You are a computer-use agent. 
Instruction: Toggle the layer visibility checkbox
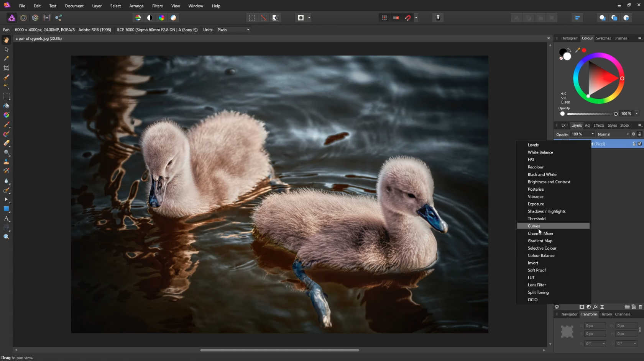[x=639, y=144]
